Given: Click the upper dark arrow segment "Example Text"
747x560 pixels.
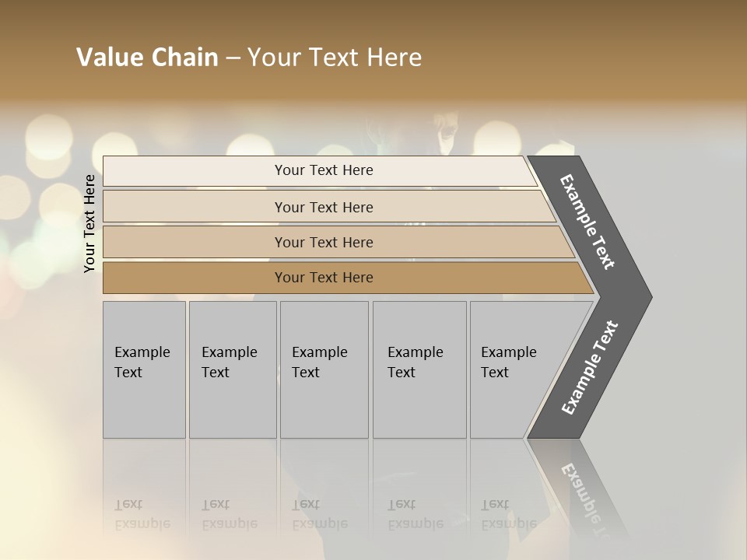Looking at the screenshot, I should tap(587, 222).
